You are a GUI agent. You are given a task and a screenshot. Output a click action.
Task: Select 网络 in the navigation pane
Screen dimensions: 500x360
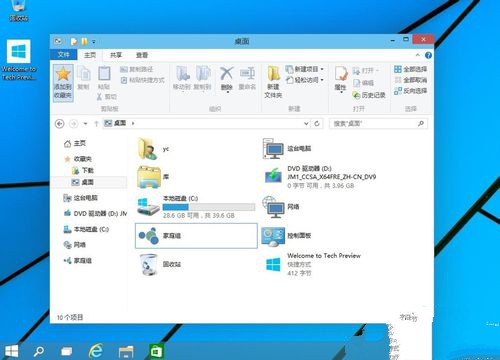(75, 245)
